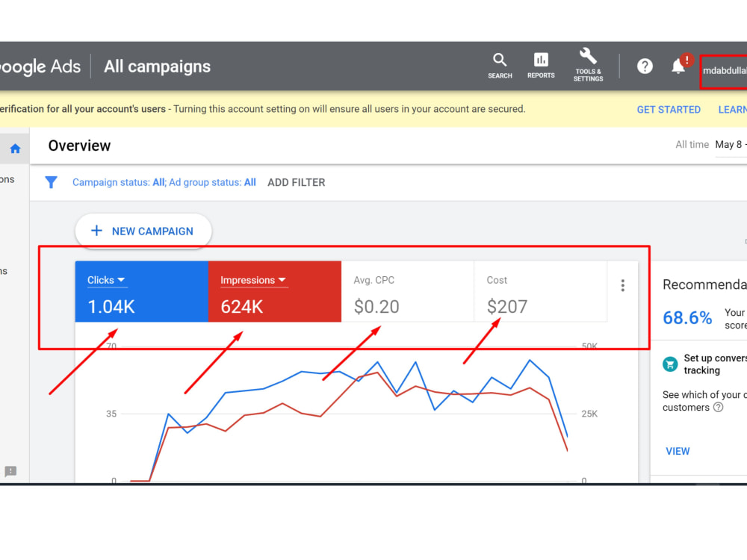Select the Cost metric tile
Image resolution: width=747 pixels, height=560 pixels.
(x=540, y=291)
